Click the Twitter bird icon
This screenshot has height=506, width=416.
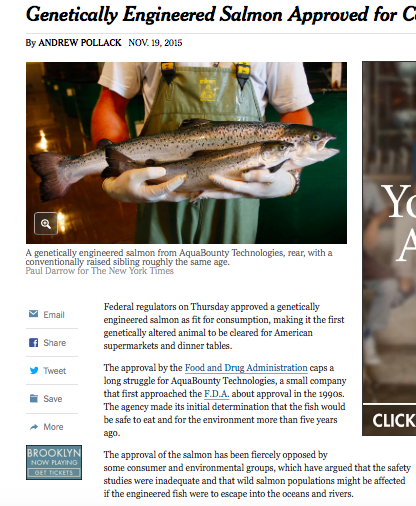pyautogui.click(x=34, y=370)
